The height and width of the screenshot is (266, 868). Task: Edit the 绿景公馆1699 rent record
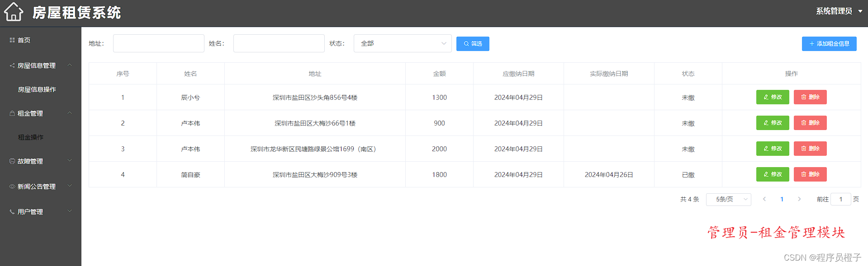click(773, 149)
